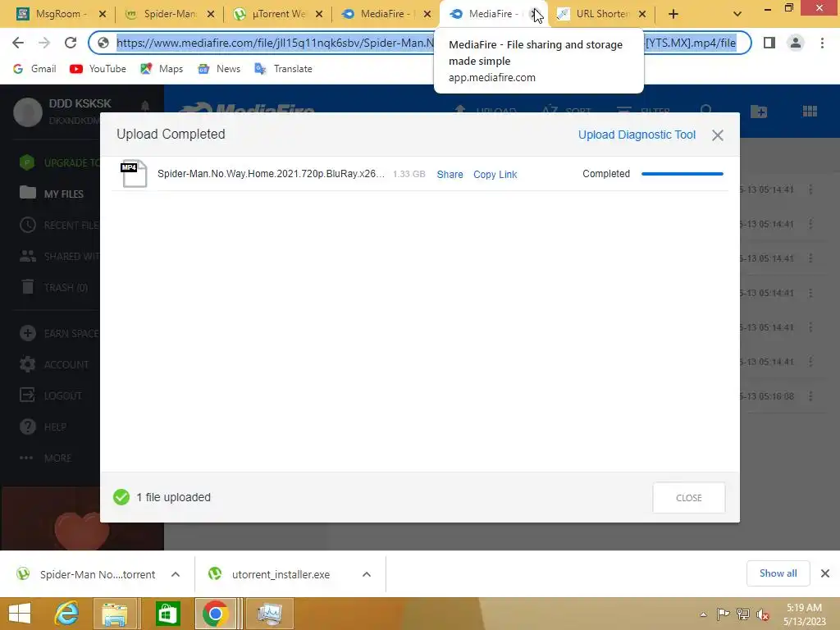The image size is (840, 630).
Task: Click the muted volume tray icon
Action: 762,615
